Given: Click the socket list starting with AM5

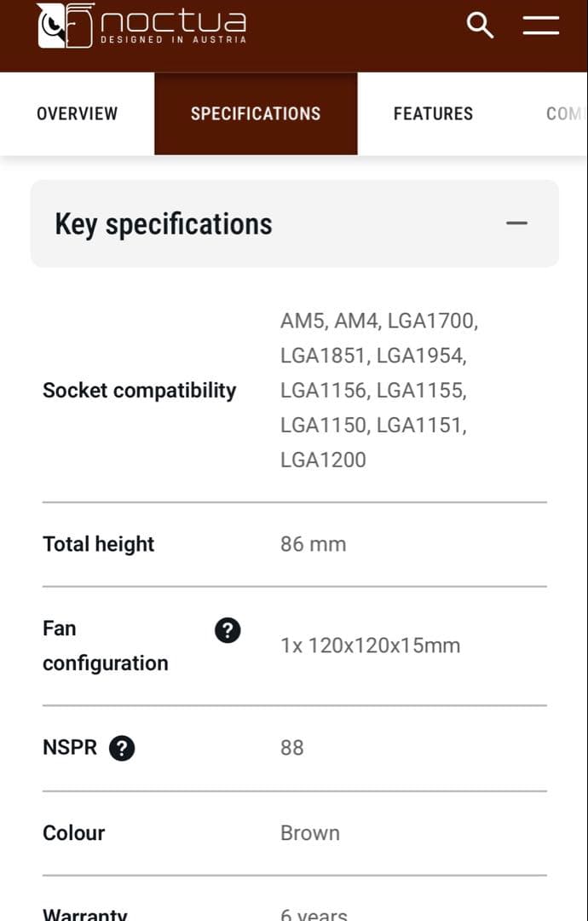Looking at the screenshot, I should tap(378, 391).
